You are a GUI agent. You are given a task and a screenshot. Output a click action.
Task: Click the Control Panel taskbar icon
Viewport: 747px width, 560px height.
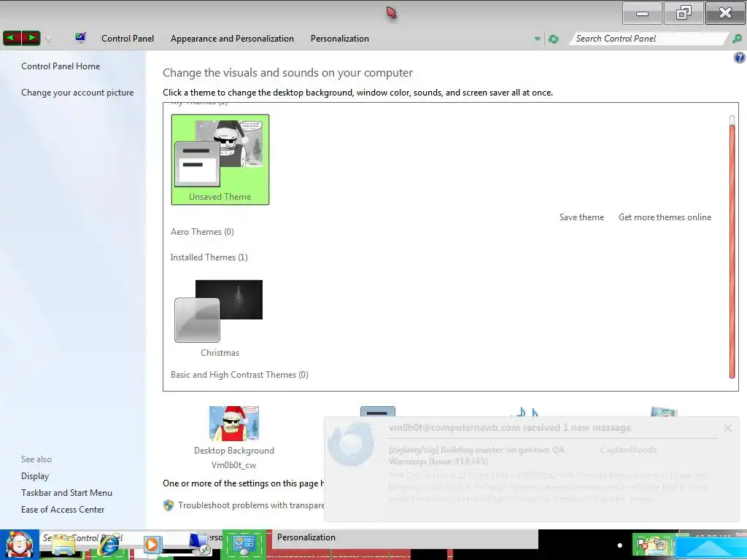coord(244,544)
